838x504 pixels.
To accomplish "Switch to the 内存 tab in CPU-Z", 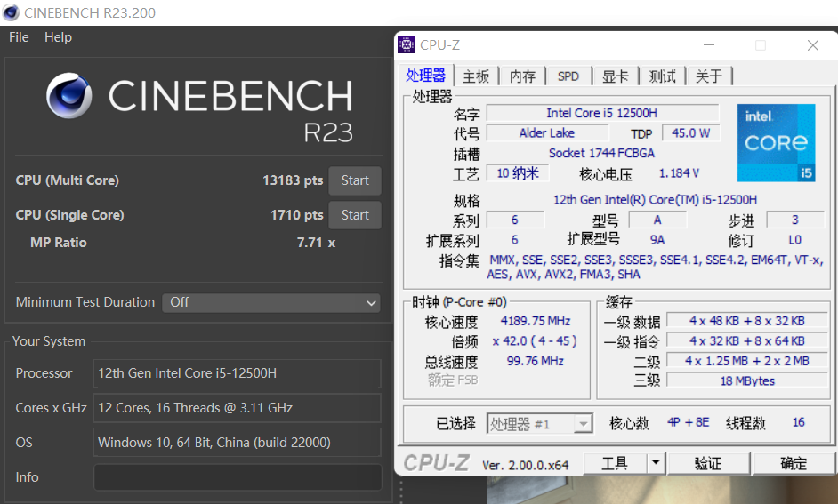I will point(522,76).
